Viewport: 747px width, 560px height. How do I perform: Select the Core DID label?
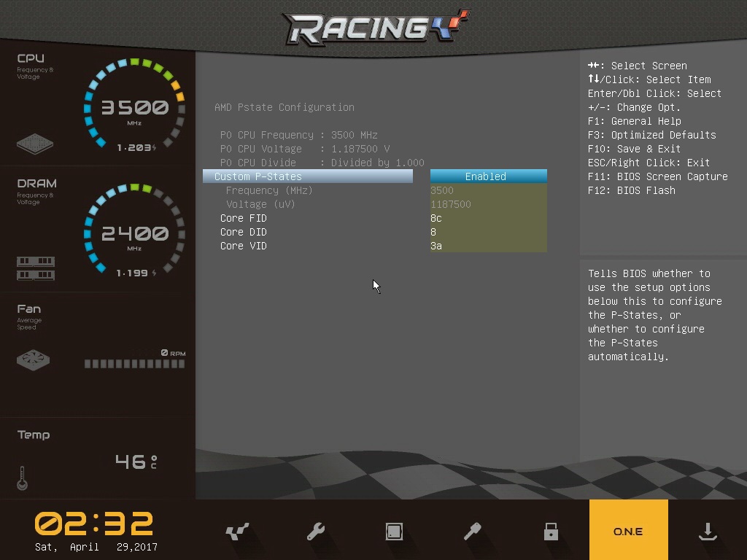pyautogui.click(x=244, y=232)
